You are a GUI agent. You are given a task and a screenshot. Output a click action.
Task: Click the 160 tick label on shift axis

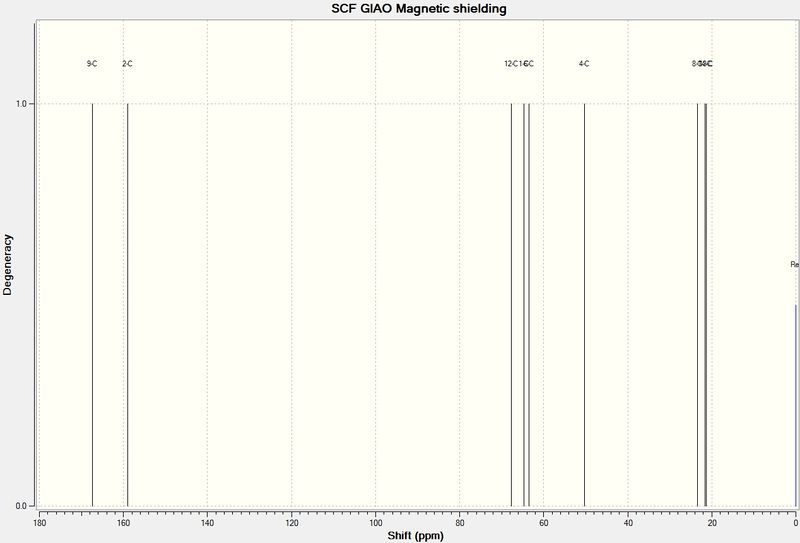coord(123,523)
